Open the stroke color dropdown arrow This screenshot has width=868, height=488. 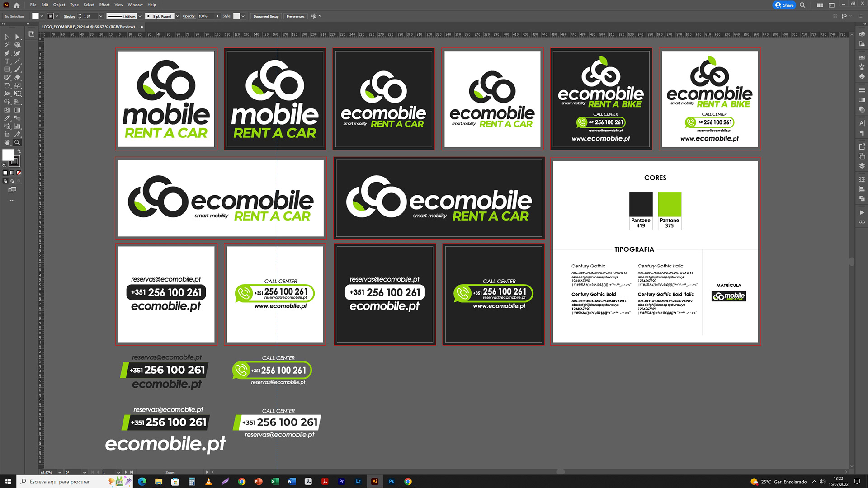(x=57, y=16)
